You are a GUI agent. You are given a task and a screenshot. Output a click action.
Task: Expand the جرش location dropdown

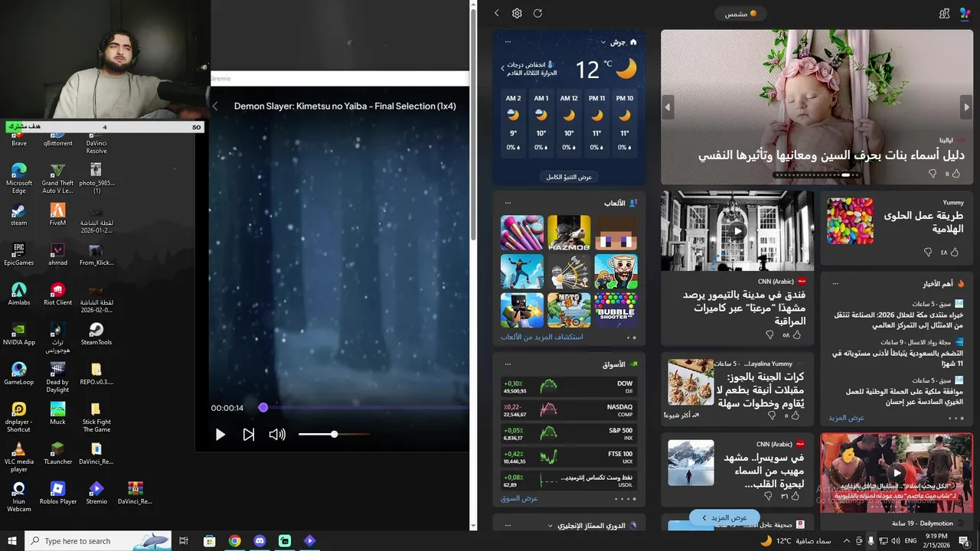pos(603,42)
